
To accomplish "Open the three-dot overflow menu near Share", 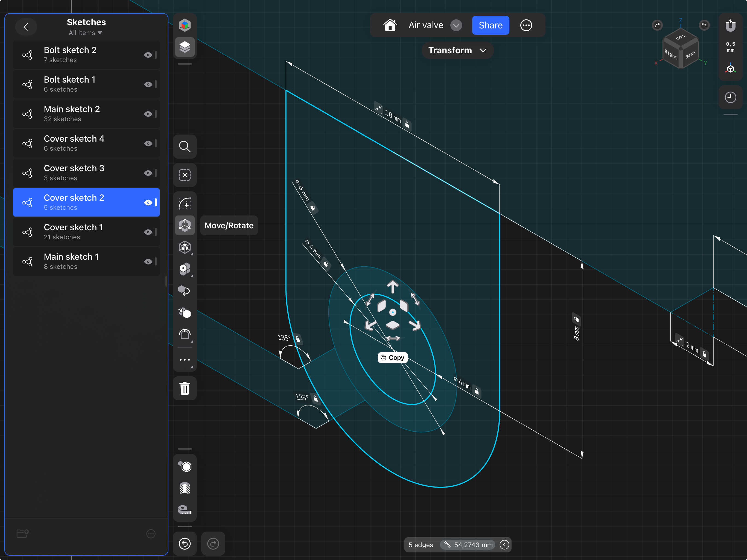I will [526, 25].
